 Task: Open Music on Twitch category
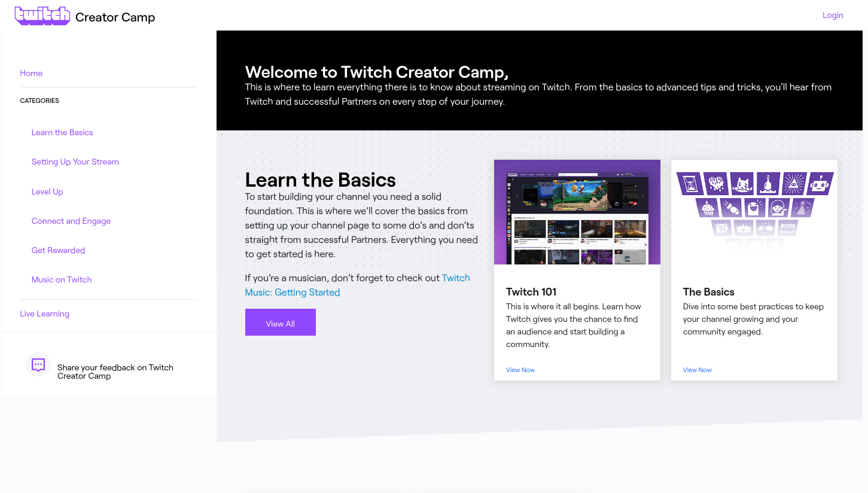[62, 279]
